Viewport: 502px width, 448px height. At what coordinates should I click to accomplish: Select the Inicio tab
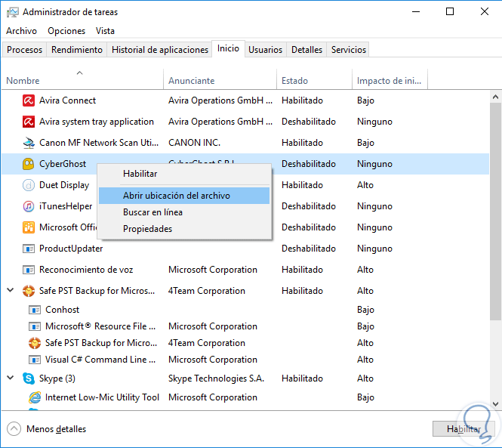[228, 48]
